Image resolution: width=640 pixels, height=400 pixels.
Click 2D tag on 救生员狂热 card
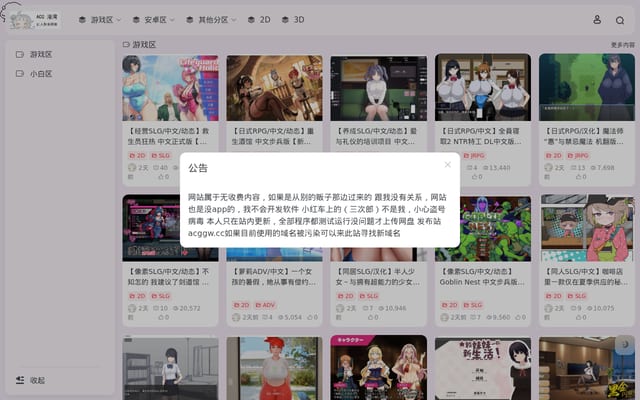click(137, 156)
